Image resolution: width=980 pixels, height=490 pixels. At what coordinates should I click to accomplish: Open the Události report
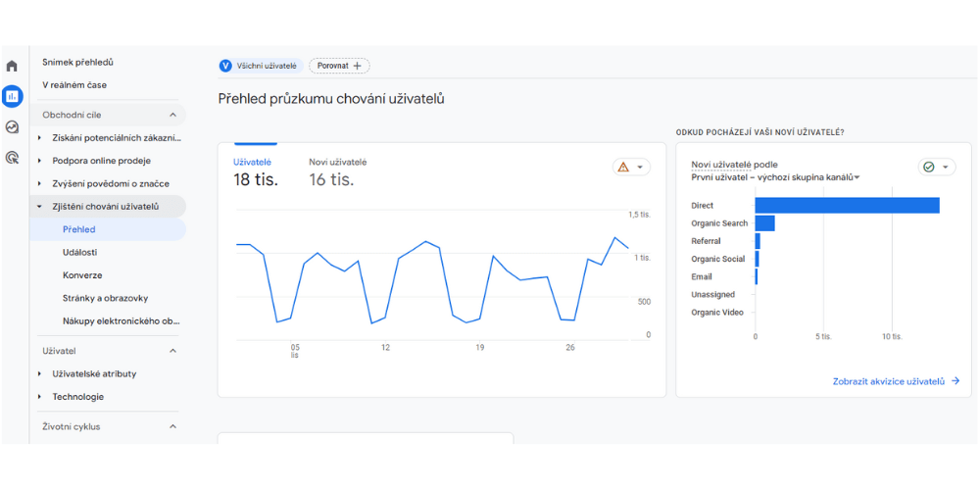(79, 252)
